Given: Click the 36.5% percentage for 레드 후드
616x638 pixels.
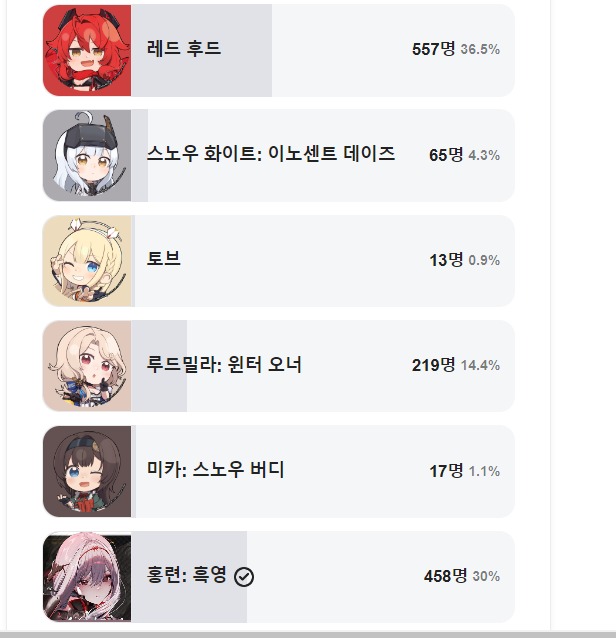Looking at the screenshot, I should [x=480, y=49].
